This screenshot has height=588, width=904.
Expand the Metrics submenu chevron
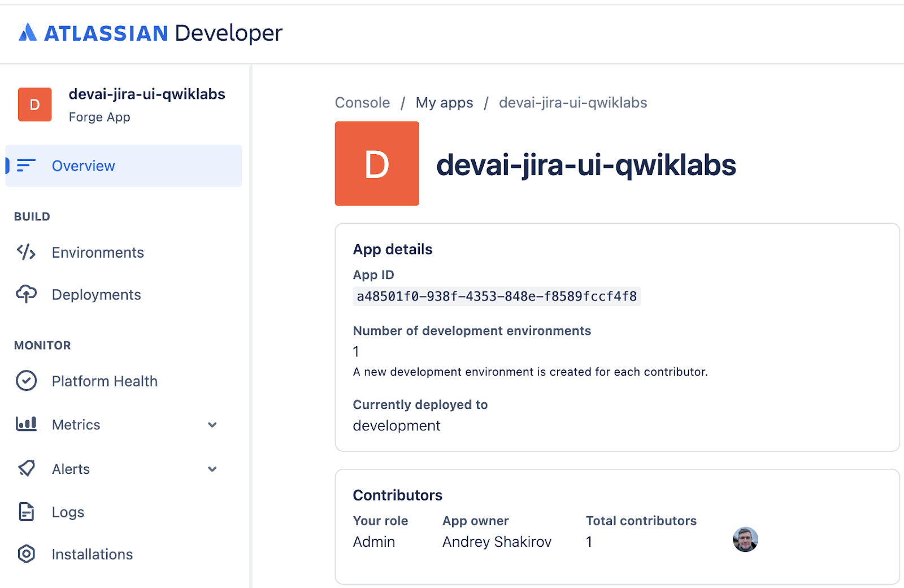click(x=212, y=425)
